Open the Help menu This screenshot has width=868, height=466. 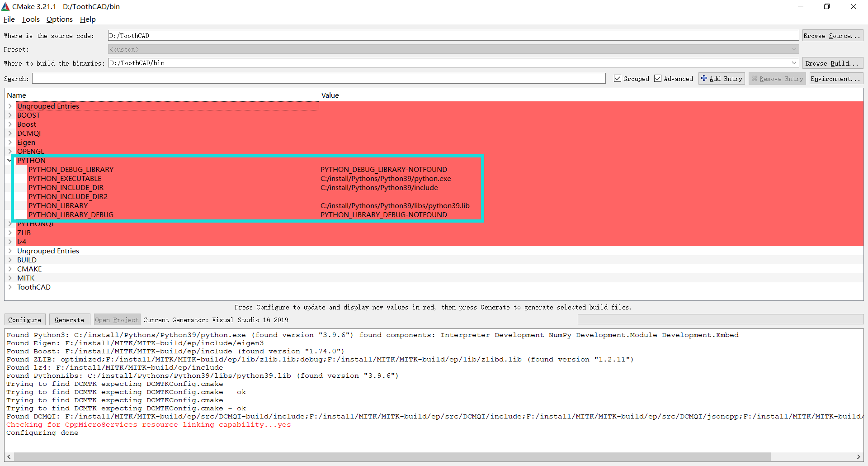88,19
